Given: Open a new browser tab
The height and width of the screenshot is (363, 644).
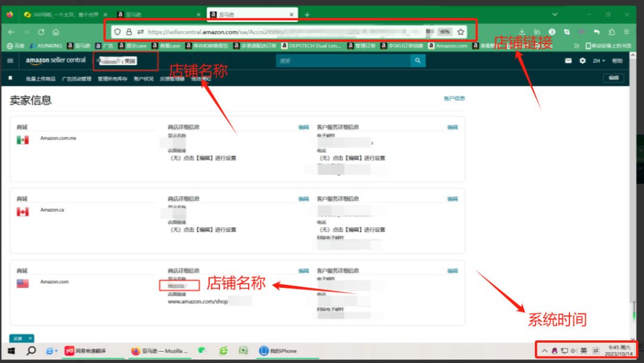Looking at the screenshot, I should click(307, 15).
